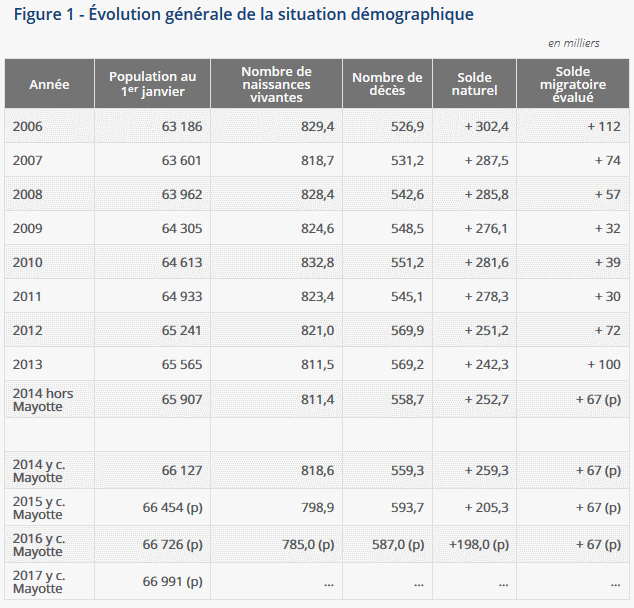Select natural balance + 251,2

coord(487,330)
